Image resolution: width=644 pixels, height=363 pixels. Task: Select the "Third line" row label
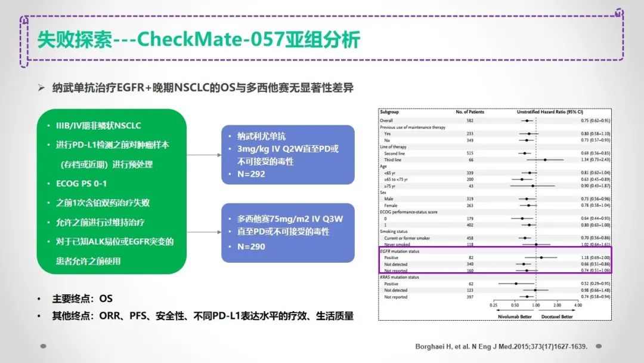[x=392, y=160]
